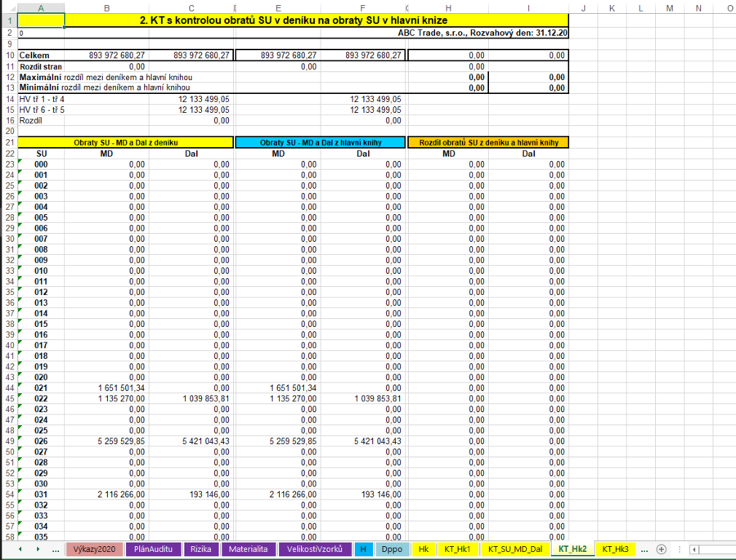Select row 21 header
Screen dimensions: 736x560
(8, 142)
